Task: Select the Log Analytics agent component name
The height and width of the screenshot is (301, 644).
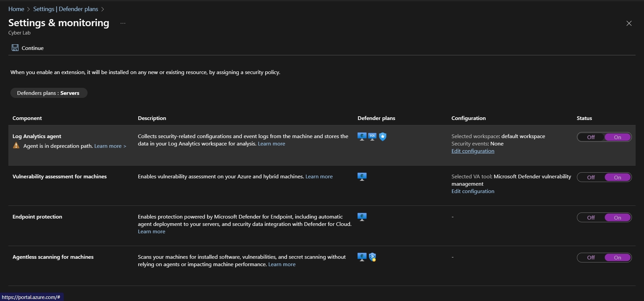Action: 37,136
